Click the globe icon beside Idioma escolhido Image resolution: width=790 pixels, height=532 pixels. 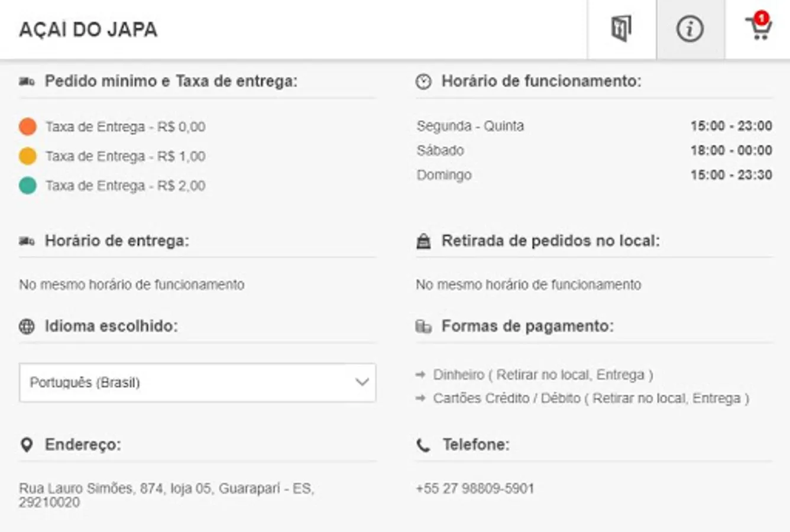[x=27, y=326]
